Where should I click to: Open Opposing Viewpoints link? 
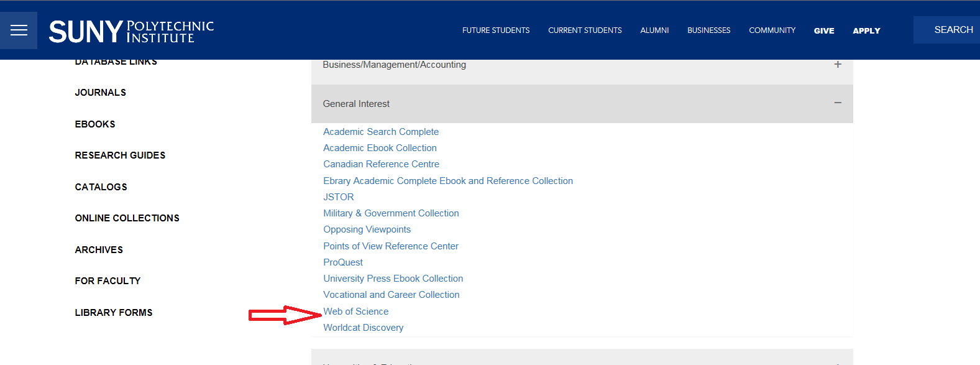[367, 229]
